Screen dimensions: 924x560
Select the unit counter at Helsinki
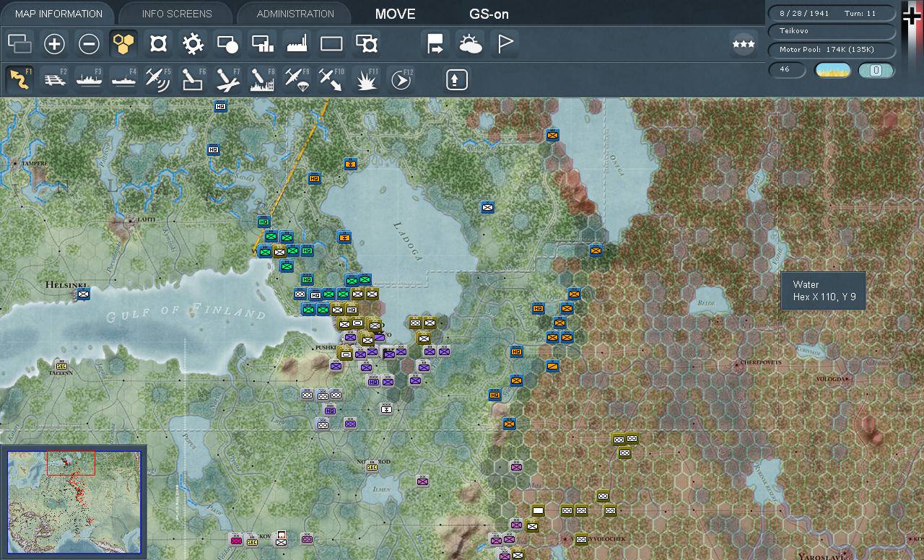tap(83, 294)
